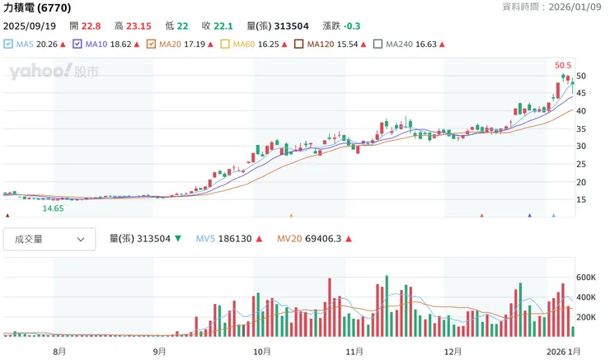Click the orange event marker in October
The height and width of the screenshot is (364, 610).
coord(291,215)
